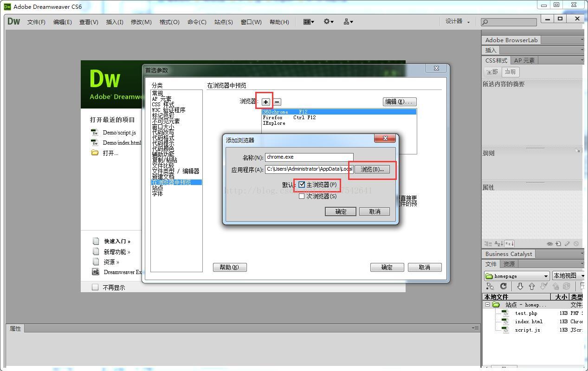The height and width of the screenshot is (371, 588).
Task: Click the 浏览(B)... button
Action: pos(372,169)
